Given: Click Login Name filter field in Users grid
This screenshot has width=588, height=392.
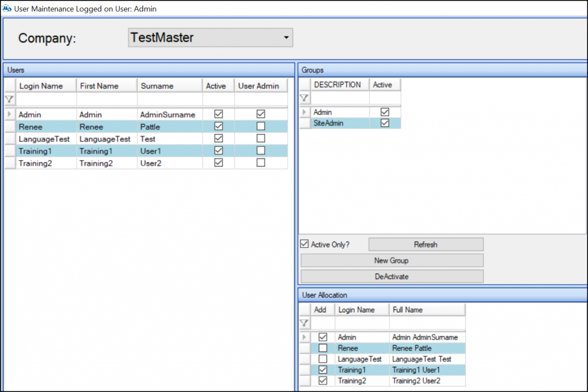Looking at the screenshot, I should click(46, 99).
